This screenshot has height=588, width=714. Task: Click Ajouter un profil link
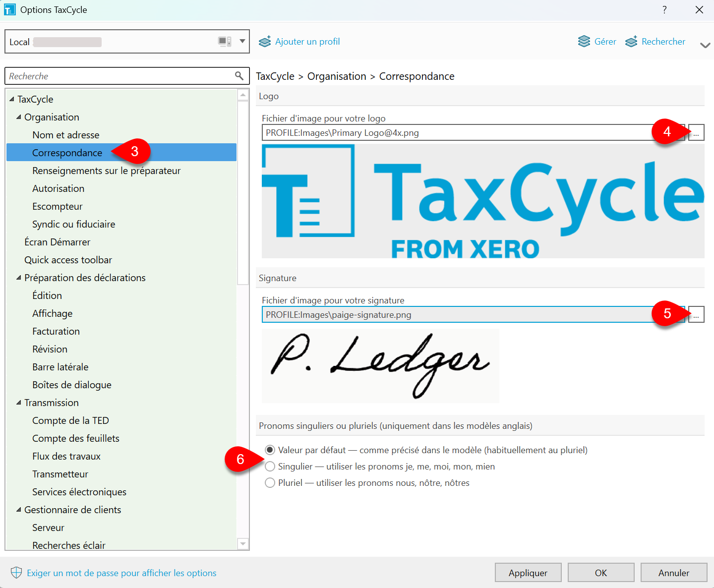307,42
